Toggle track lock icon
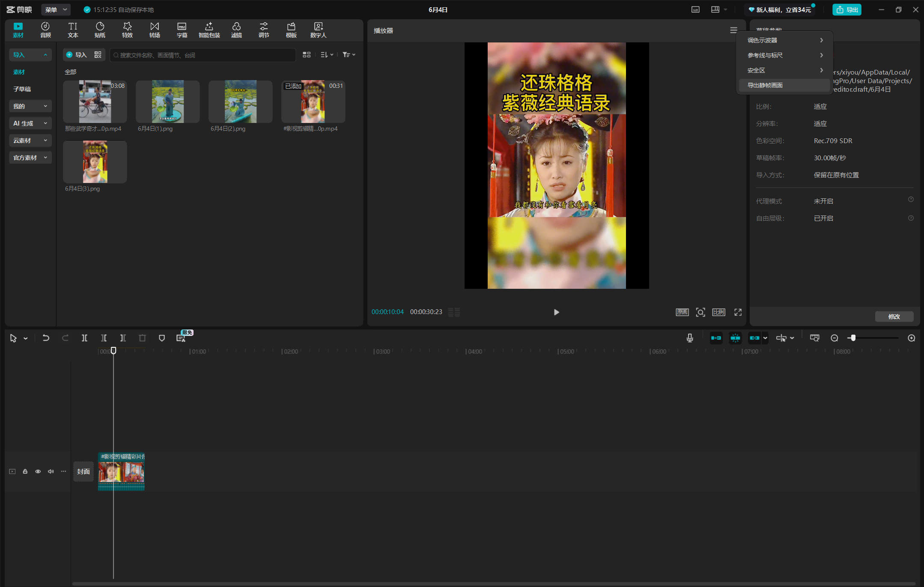The image size is (924, 587). pyautogui.click(x=25, y=471)
